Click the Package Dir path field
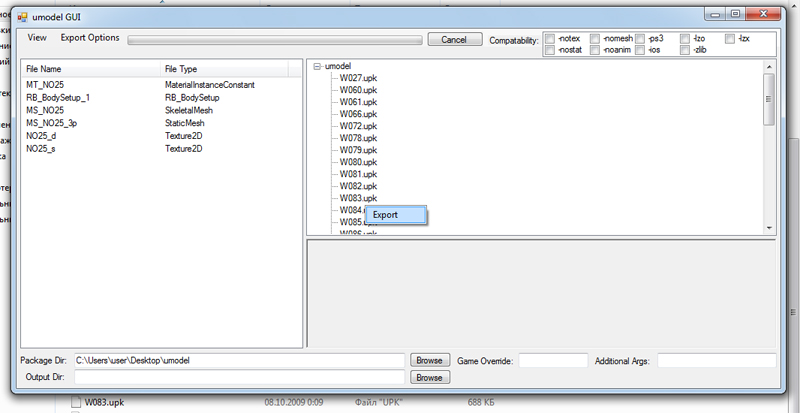Viewport: 800px width, 413px height. (x=239, y=360)
